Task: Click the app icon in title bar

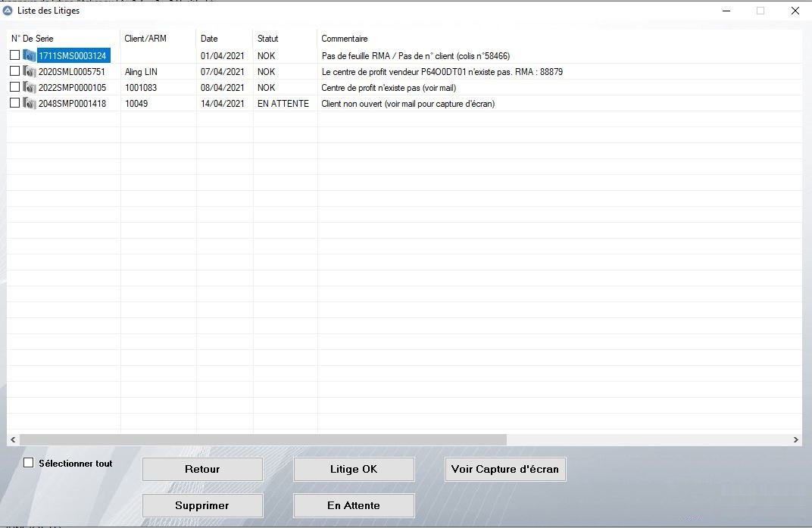Action: click(x=8, y=11)
